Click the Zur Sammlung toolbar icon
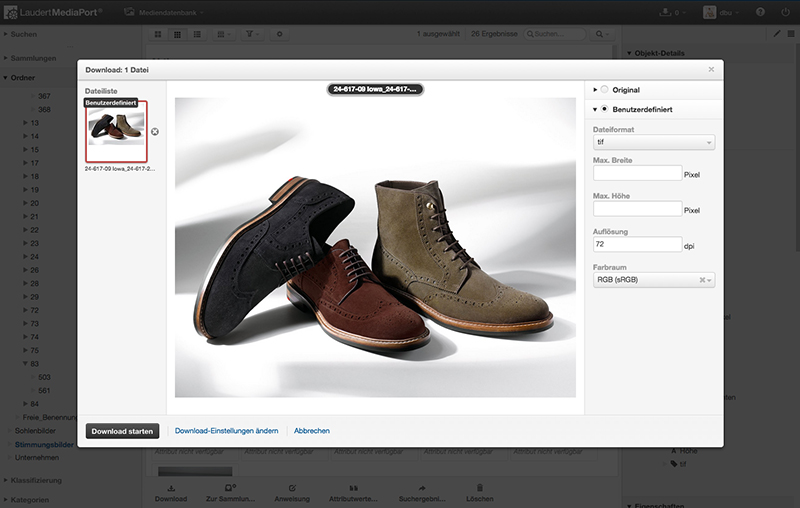The height and width of the screenshot is (508, 800). click(x=229, y=487)
